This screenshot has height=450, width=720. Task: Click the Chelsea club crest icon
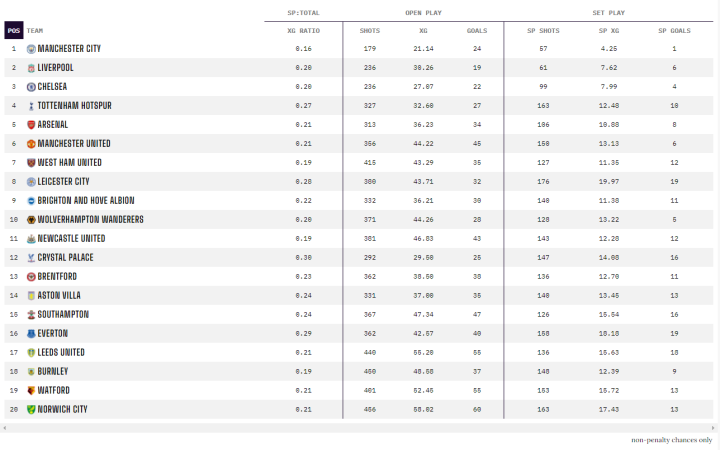tap(31, 86)
